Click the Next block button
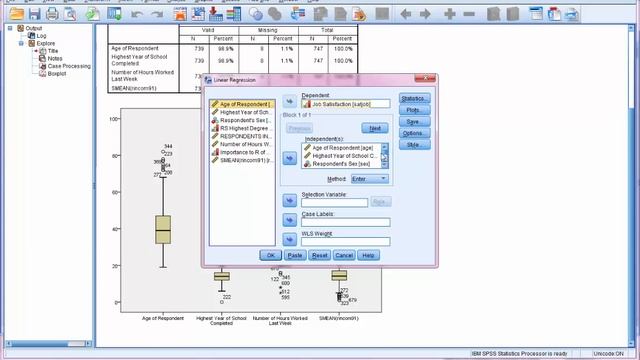Screen dimensions: 640x360 coord(375,128)
